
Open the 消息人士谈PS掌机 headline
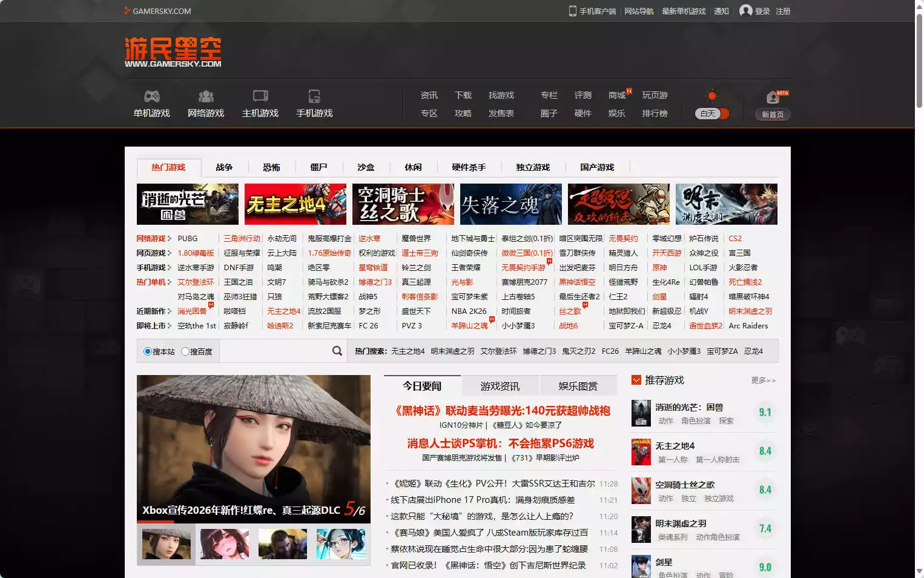501,443
